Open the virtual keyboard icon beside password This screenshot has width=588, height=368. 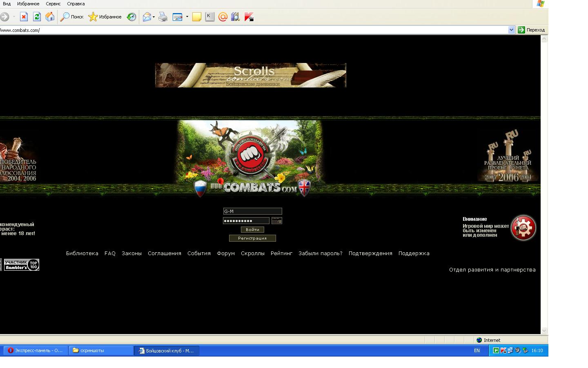[277, 221]
